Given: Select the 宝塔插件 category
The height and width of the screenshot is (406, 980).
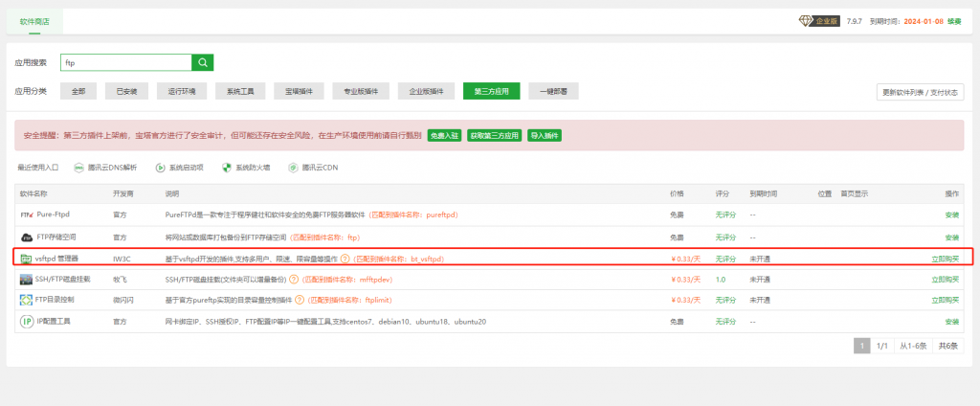Looking at the screenshot, I should point(299,91).
